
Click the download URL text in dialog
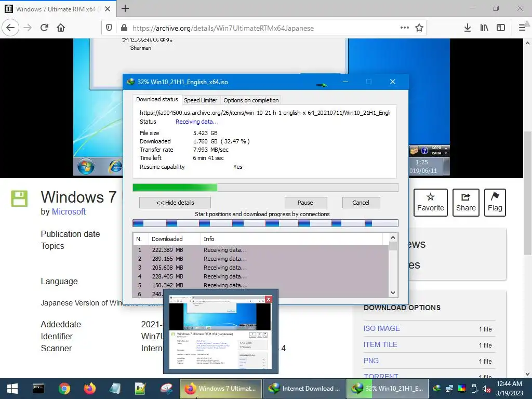tap(265, 113)
